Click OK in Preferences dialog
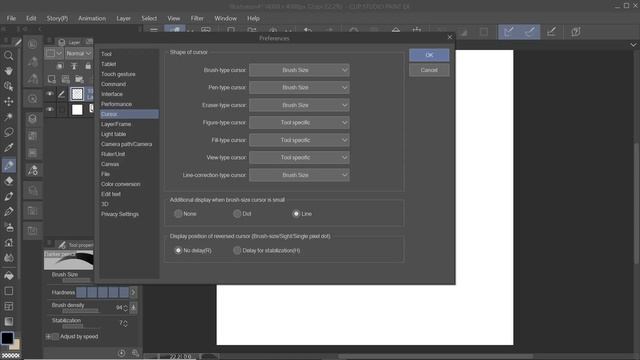Viewport: 640px width, 360px height. click(x=429, y=55)
